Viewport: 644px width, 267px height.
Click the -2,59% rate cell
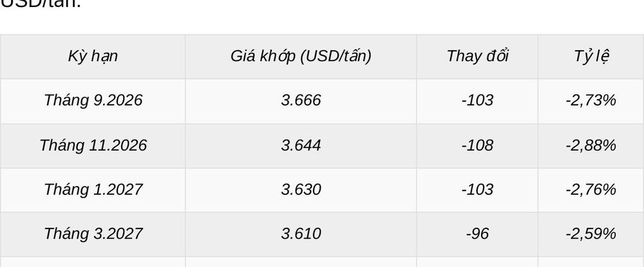(x=591, y=234)
